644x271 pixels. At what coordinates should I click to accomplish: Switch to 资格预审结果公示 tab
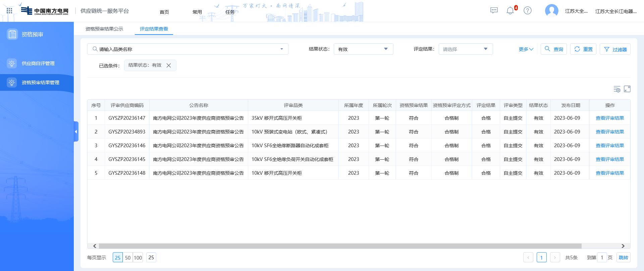tap(104, 29)
